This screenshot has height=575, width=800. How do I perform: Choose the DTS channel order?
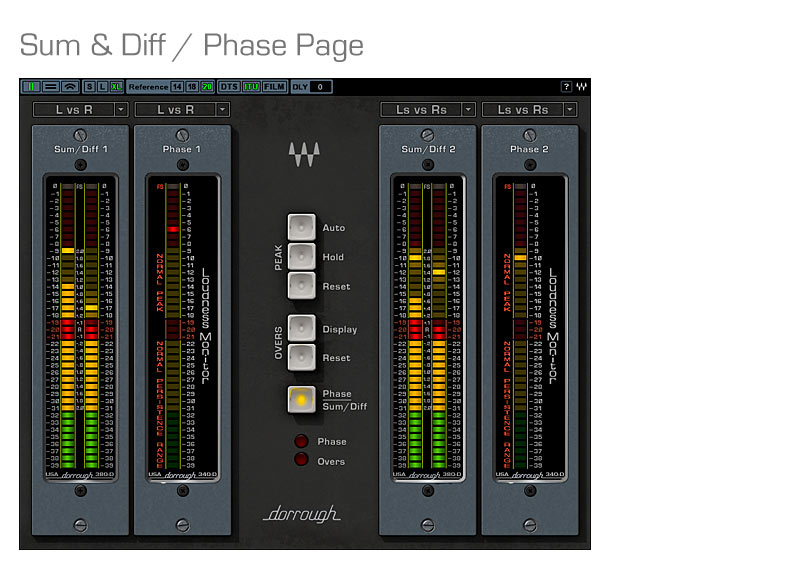point(229,87)
